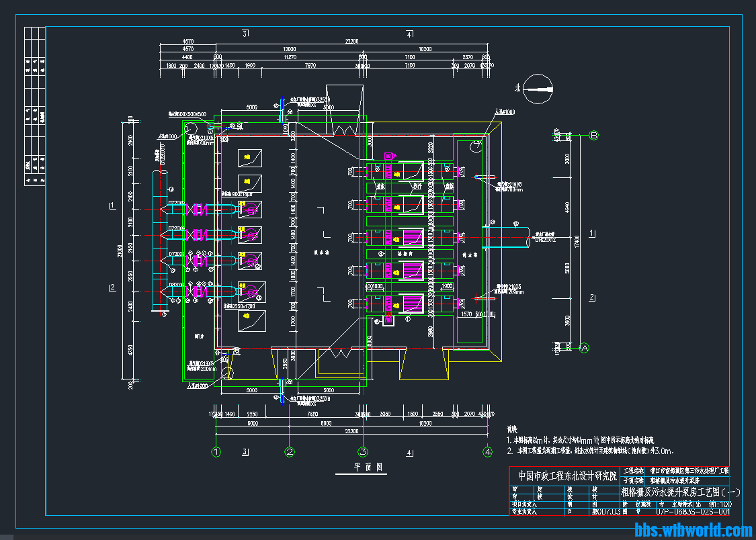Open the bbs.wlbworld.com watermark link
Image resolution: width=756 pixels, height=540 pixels.
(693, 530)
